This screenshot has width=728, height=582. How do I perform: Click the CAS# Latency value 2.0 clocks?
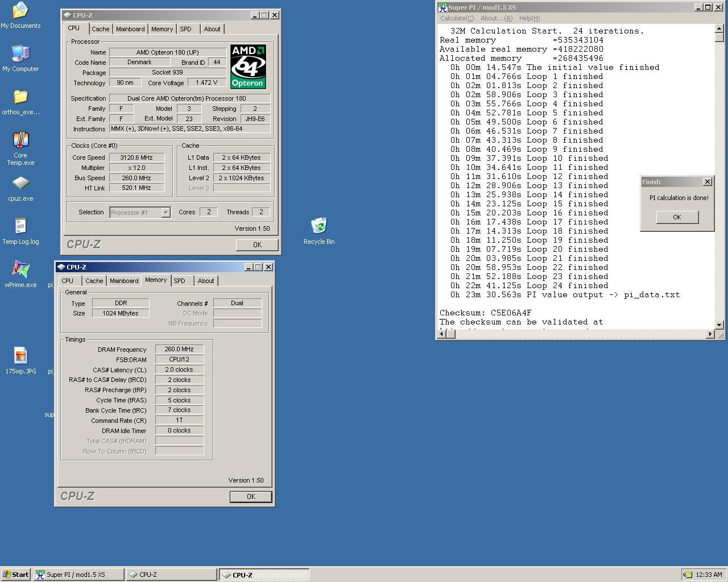point(179,369)
